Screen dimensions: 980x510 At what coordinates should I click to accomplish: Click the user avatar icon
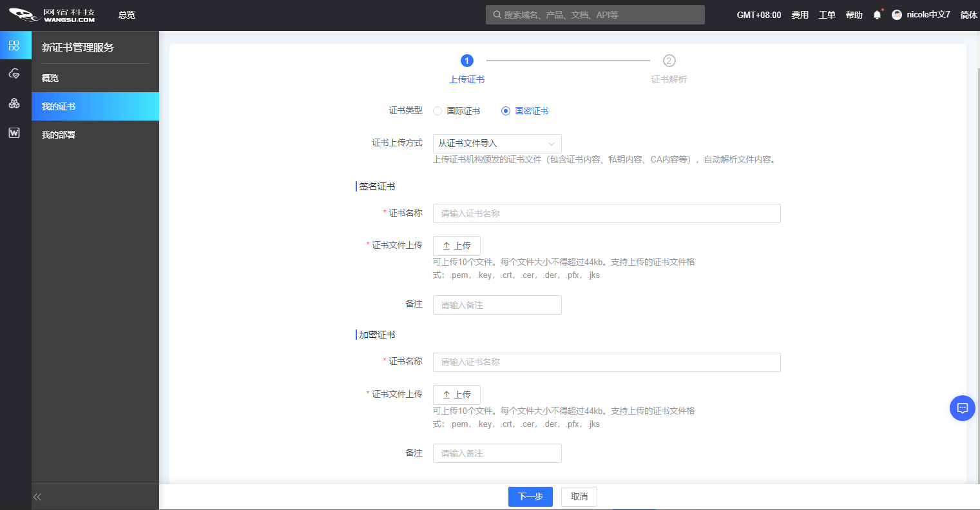coord(897,15)
